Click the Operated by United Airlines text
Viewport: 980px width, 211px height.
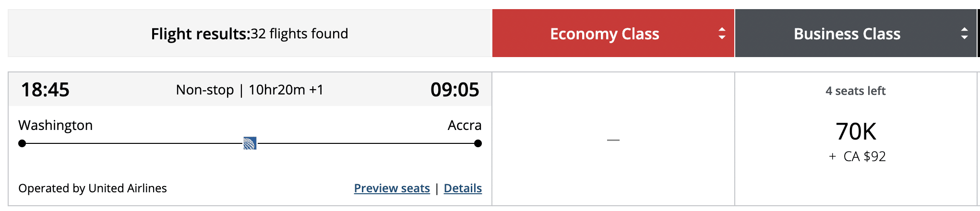(x=93, y=188)
